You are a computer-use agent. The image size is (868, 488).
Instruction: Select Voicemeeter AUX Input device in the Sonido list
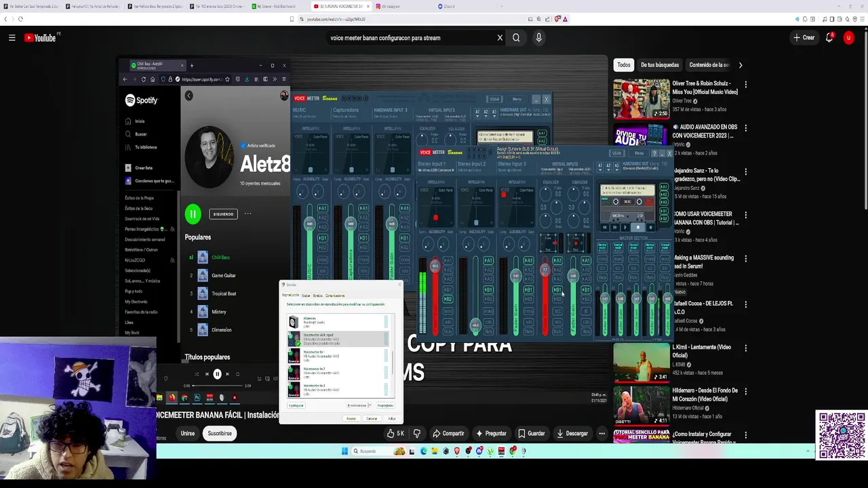pyautogui.click(x=338, y=339)
